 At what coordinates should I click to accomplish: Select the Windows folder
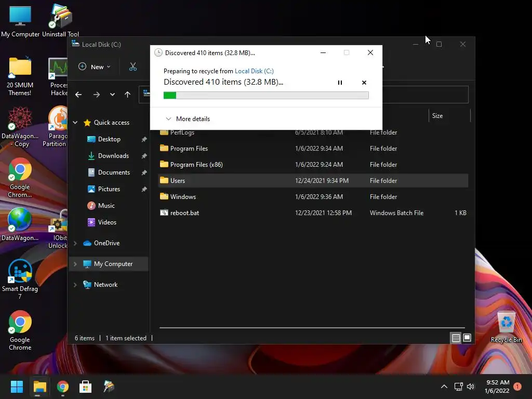coord(183,197)
